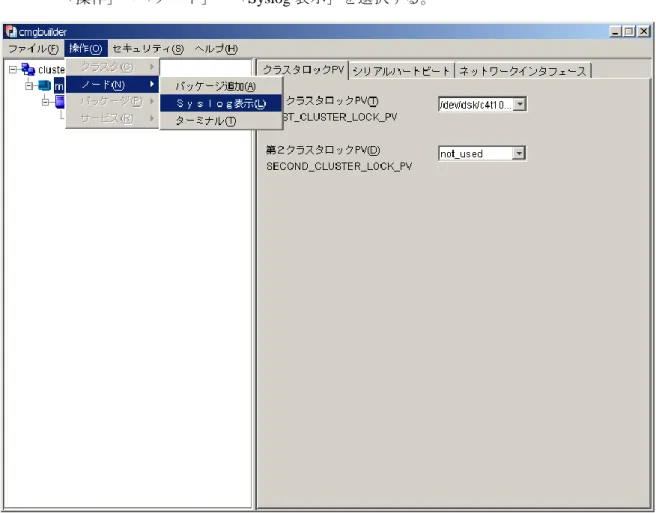Switch to the ネットワークインタフェース tab
Screen dimensions: 656x513
point(523,71)
